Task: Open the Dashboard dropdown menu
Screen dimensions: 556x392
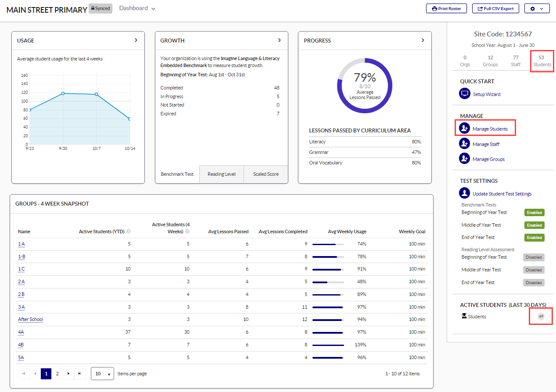Action: pyautogui.click(x=137, y=8)
